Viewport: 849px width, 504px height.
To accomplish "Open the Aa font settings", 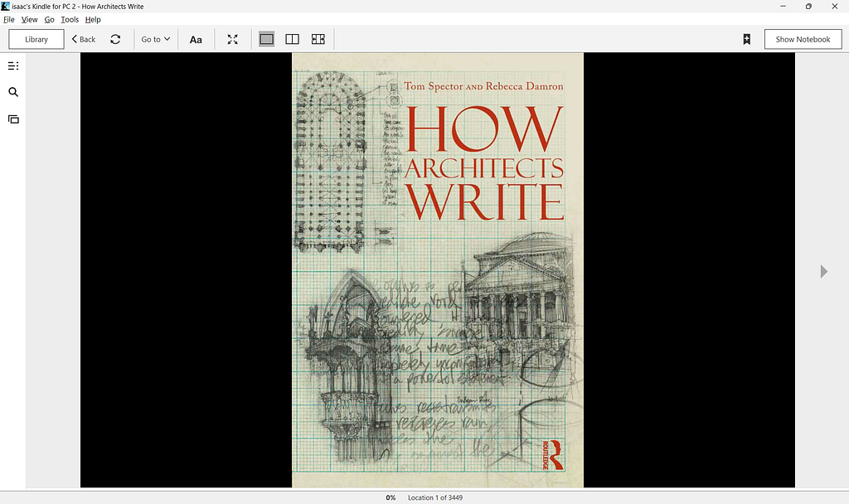I will click(196, 40).
